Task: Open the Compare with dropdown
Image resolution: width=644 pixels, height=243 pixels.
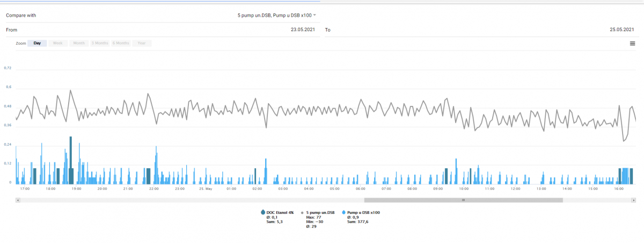Action: (x=277, y=15)
